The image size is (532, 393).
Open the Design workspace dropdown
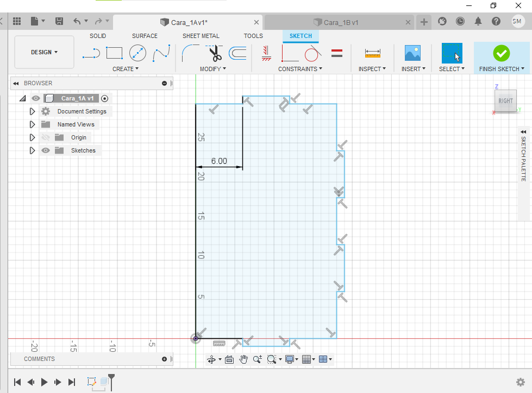coord(44,52)
